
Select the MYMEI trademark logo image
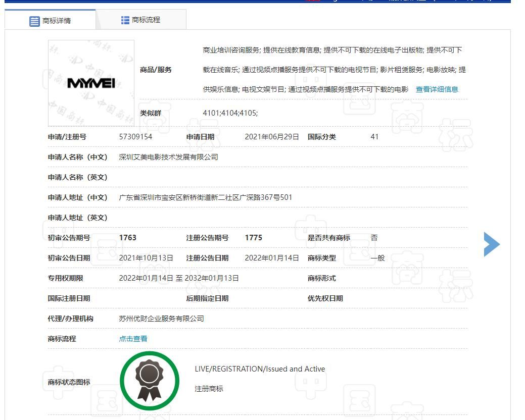(90, 82)
